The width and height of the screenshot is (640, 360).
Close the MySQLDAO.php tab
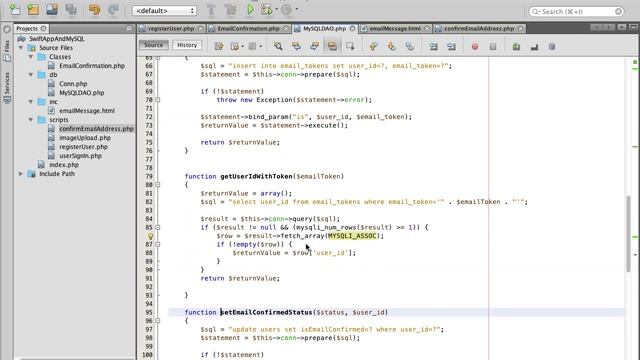pos(352,29)
